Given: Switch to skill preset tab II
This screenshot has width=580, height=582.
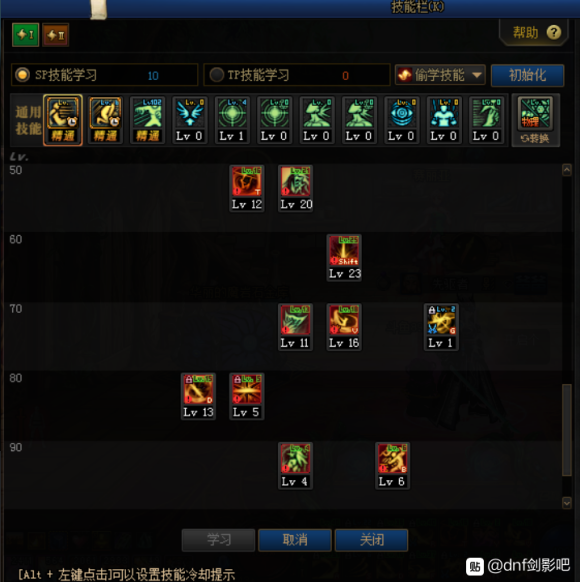Looking at the screenshot, I should point(55,35).
